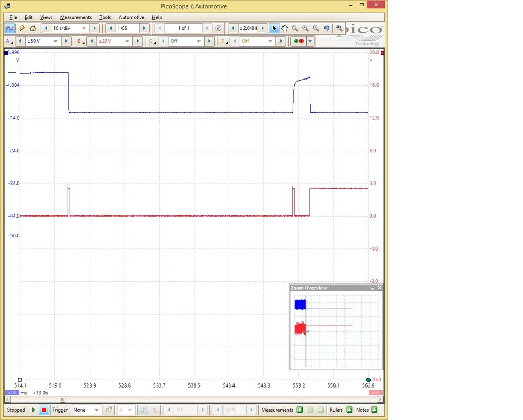523x420 pixels.
Task: Decrease Channel A range with left arrow
Action: pyautogui.click(x=20, y=41)
